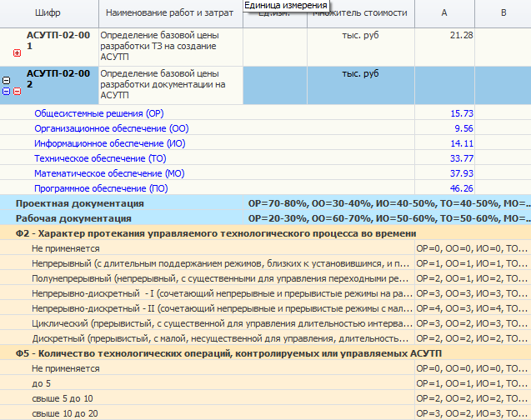This screenshot has width=531, height=420.
Task: Click column header A
Action: point(444,12)
